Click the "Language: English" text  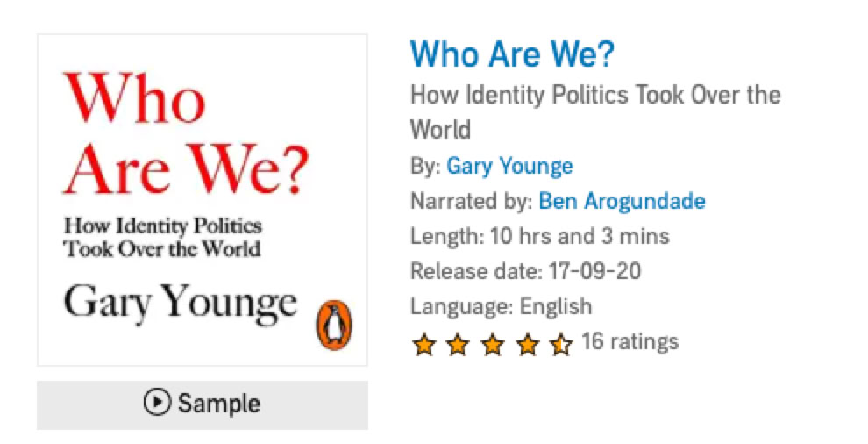pos(501,306)
